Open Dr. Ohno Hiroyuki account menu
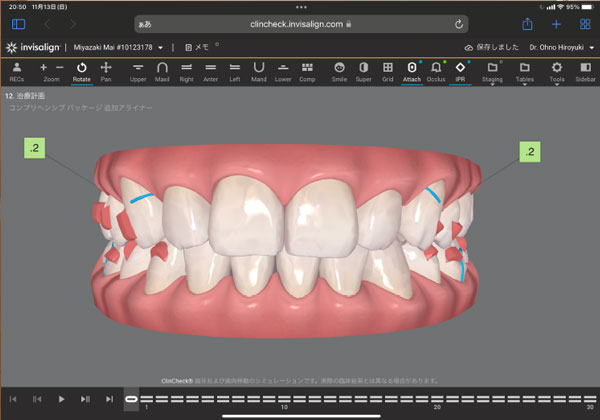Viewport: 600px width, 420px height. pyautogui.click(x=561, y=47)
